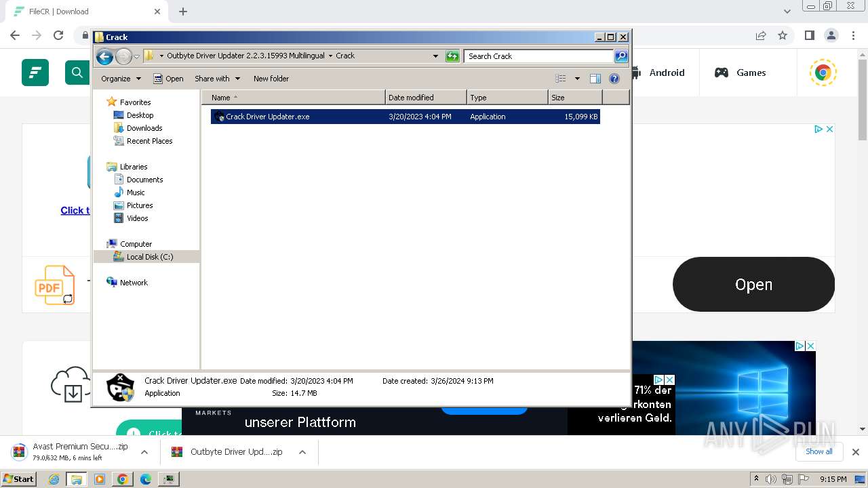
Task: Open the More view options dropdown arrow
Action: click(577, 79)
